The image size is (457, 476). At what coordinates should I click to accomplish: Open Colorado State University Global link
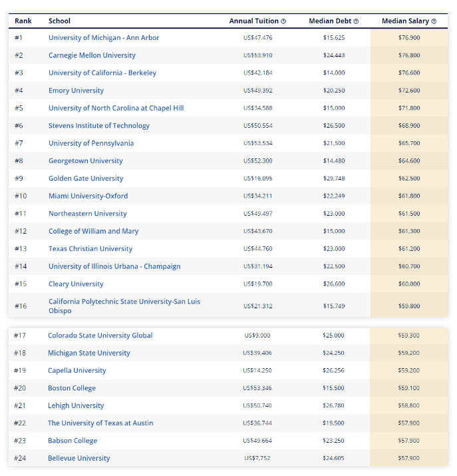(100, 336)
